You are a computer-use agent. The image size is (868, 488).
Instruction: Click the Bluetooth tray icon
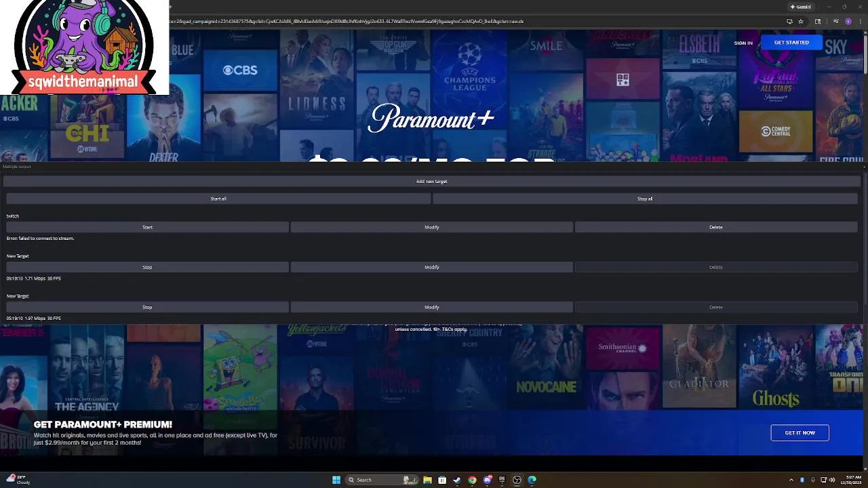pos(802,480)
